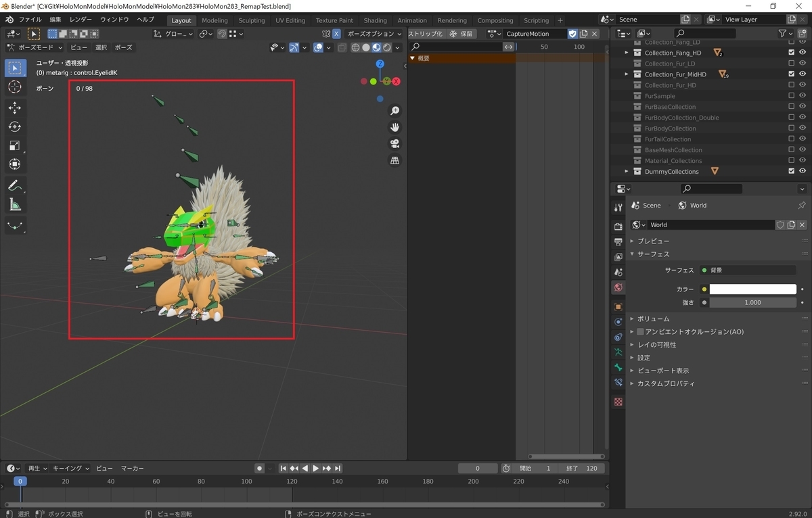Select the Scale tool
Screen dimensions: 812x518
point(16,145)
